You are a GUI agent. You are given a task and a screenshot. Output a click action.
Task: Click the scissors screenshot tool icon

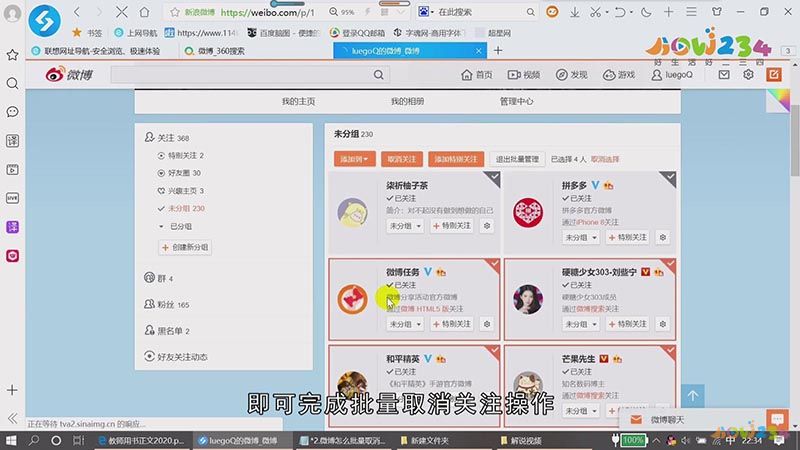coord(595,12)
